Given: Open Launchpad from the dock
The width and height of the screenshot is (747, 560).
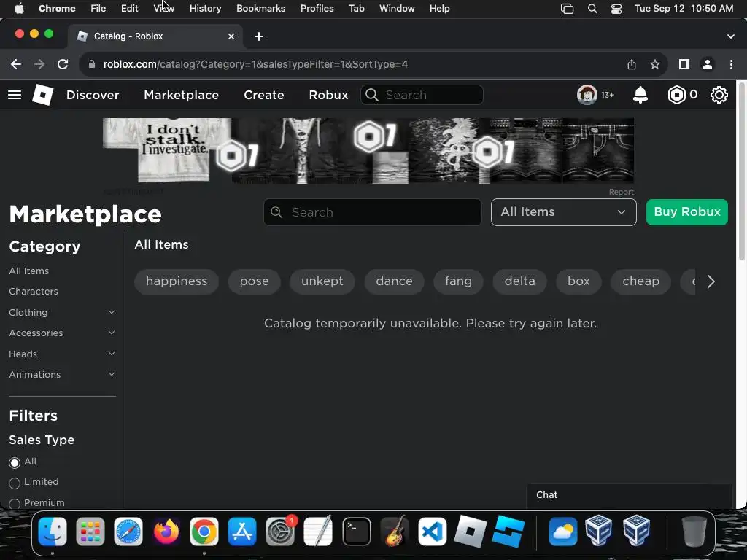Looking at the screenshot, I should click(x=90, y=532).
